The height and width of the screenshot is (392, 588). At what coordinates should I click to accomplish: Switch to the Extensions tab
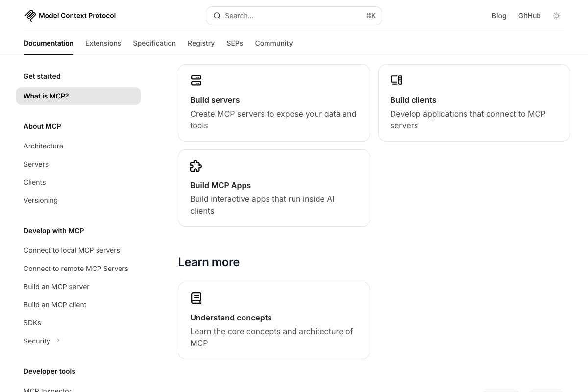[103, 43]
